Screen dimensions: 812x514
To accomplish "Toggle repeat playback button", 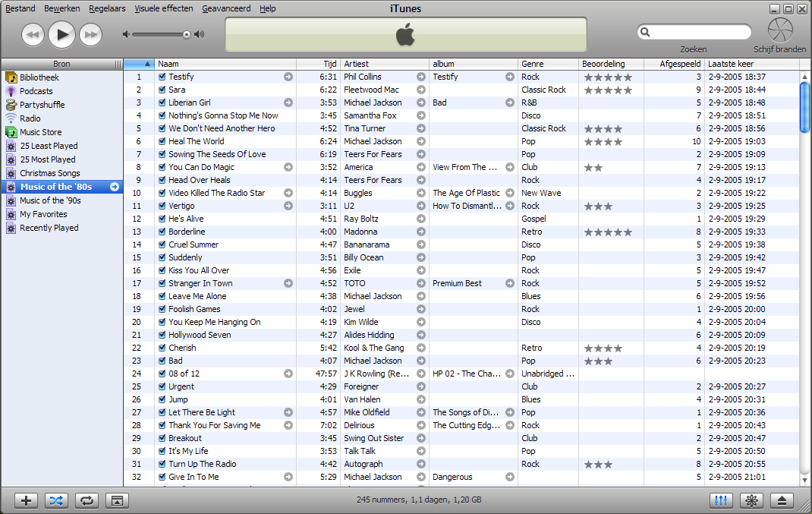I will 87,500.
